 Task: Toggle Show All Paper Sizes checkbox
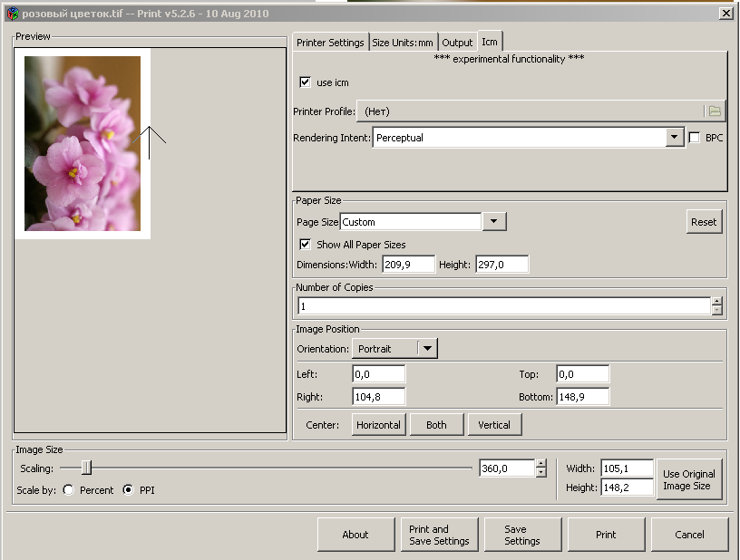pos(305,244)
